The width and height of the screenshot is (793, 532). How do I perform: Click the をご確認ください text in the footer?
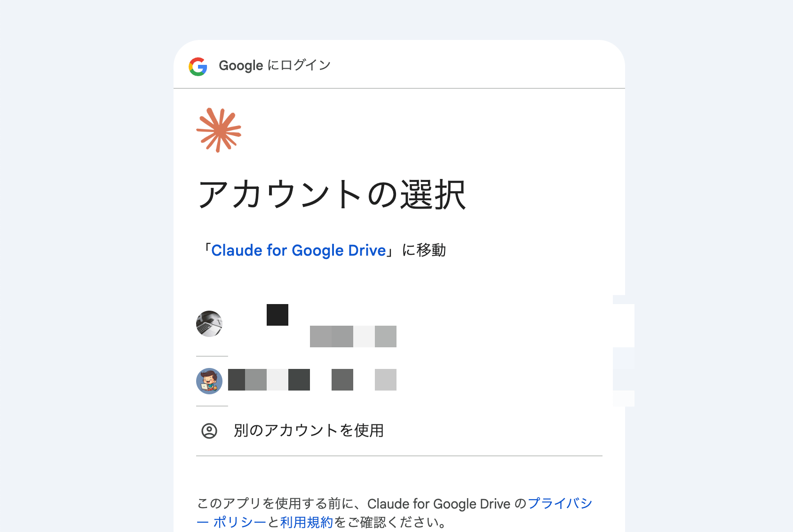point(390,522)
